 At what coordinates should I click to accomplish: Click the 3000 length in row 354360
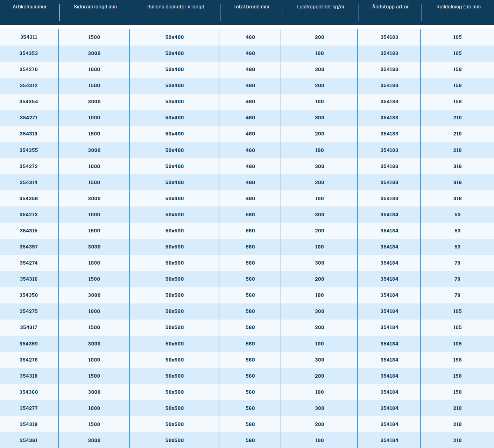tap(94, 392)
